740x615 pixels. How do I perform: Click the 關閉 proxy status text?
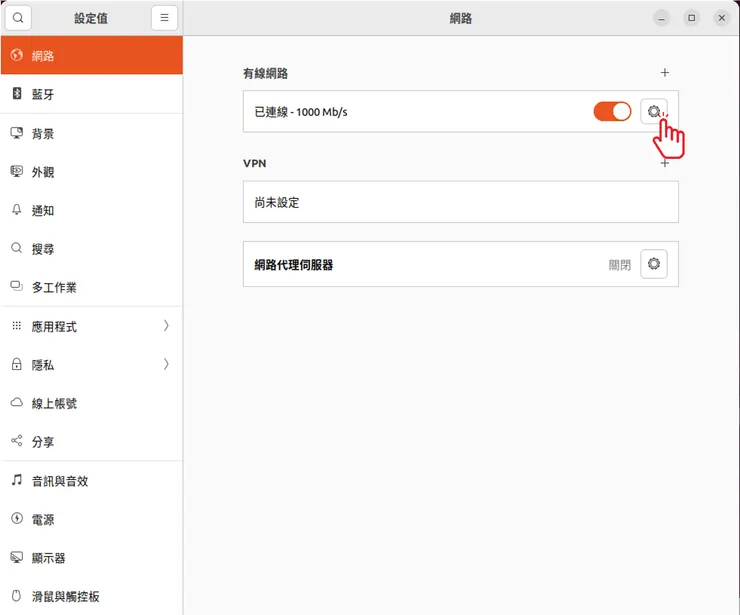[x=619, y=265]
